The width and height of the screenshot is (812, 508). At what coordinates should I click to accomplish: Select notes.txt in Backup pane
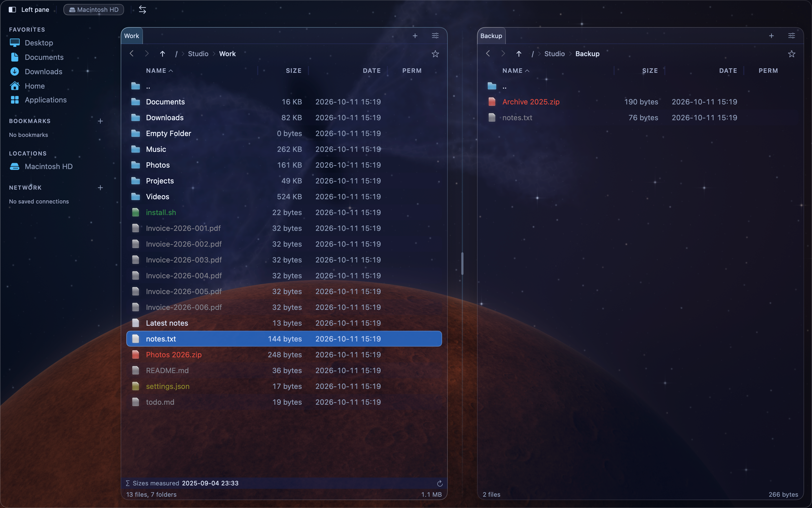[640, 118]
